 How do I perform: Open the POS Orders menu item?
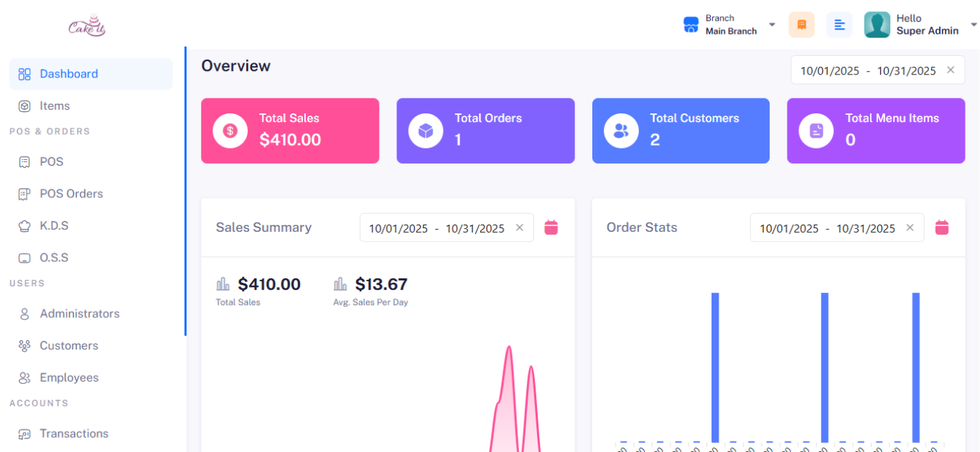coord(71,194)
